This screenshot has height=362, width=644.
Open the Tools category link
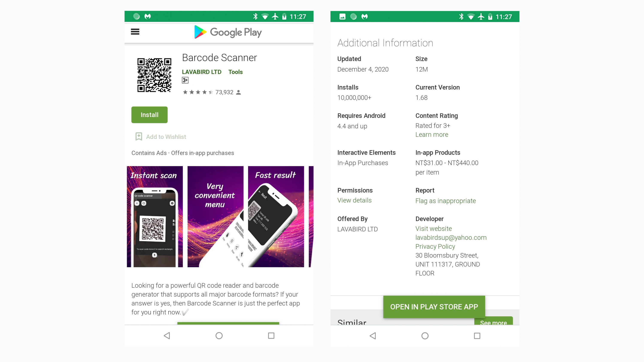tap(235, 72)
